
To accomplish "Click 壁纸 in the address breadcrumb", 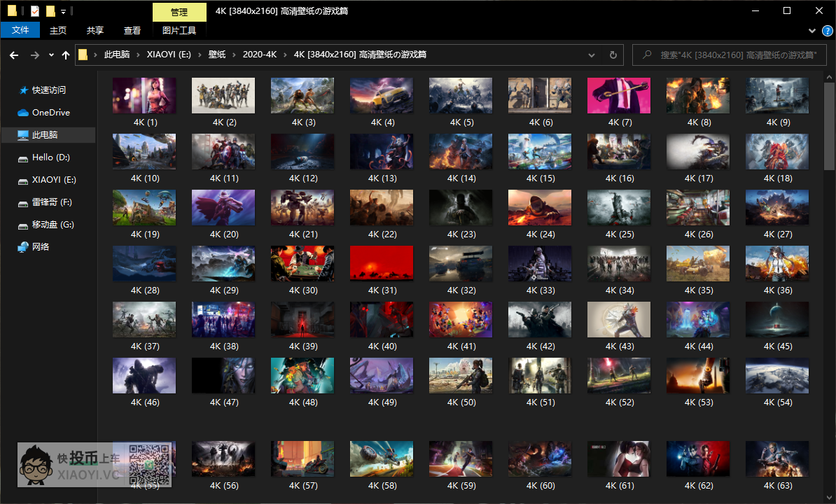I will 217,55.
